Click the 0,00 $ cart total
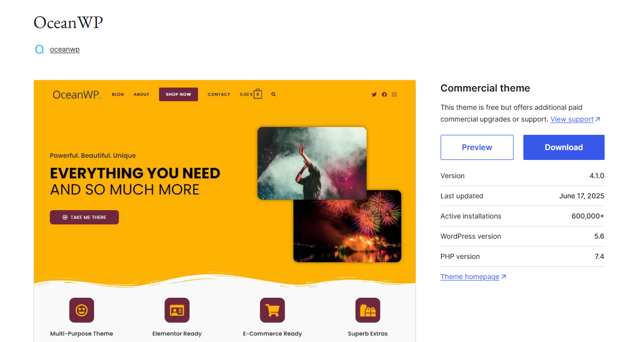This screenshot has width=644, height=342. tap(246, 94)
